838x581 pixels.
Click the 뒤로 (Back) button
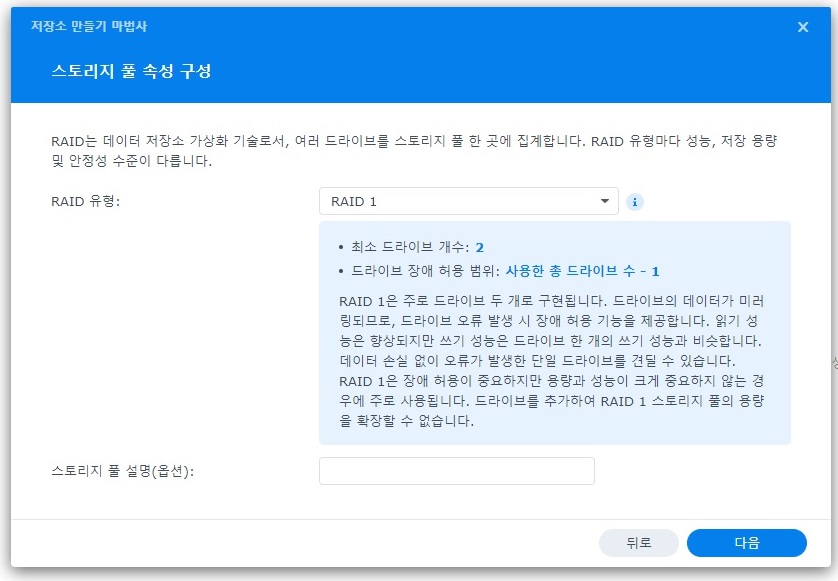(639, 543)
